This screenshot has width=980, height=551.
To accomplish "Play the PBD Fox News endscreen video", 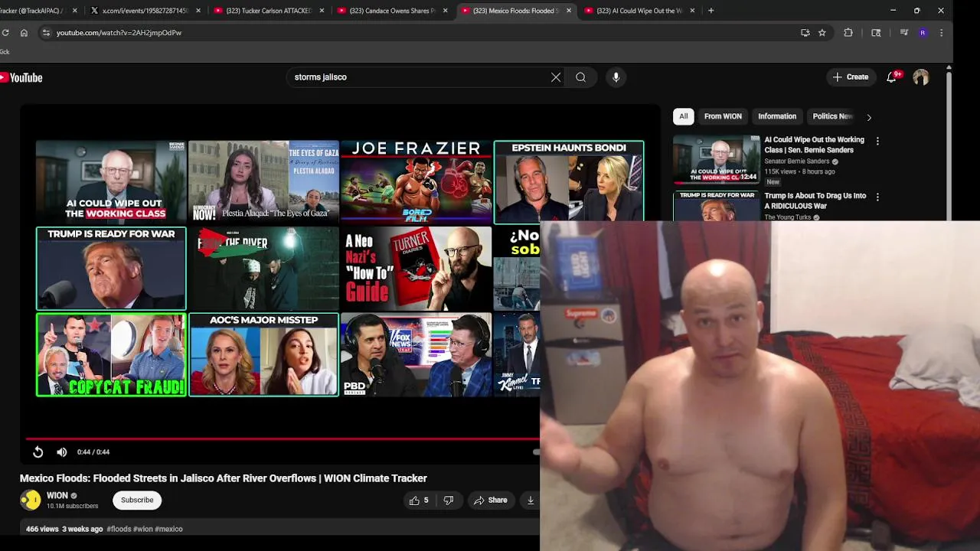I will pyautogui.click(x=416, y=354).
